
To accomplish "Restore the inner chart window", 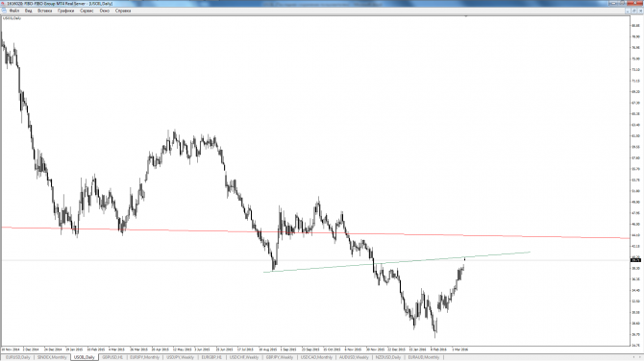I will [x=634, y=12].
